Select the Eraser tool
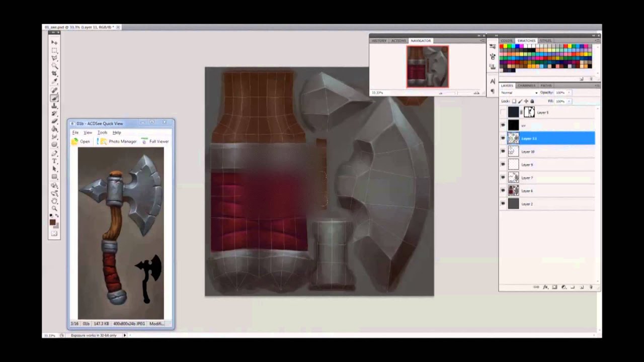The height and width of the screenshot is (362, 644). pos(54,121)
